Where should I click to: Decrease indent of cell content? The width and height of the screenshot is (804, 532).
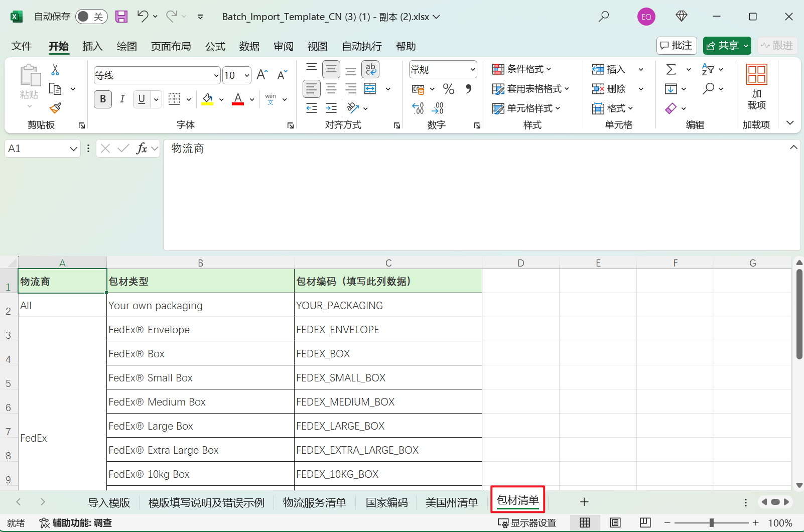coord(312,108)
